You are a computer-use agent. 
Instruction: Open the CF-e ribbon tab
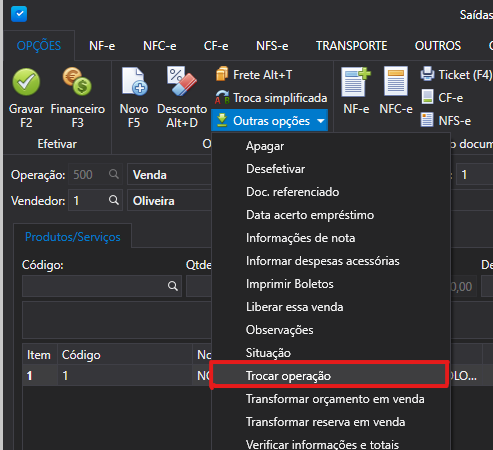(x=216, y=46)
